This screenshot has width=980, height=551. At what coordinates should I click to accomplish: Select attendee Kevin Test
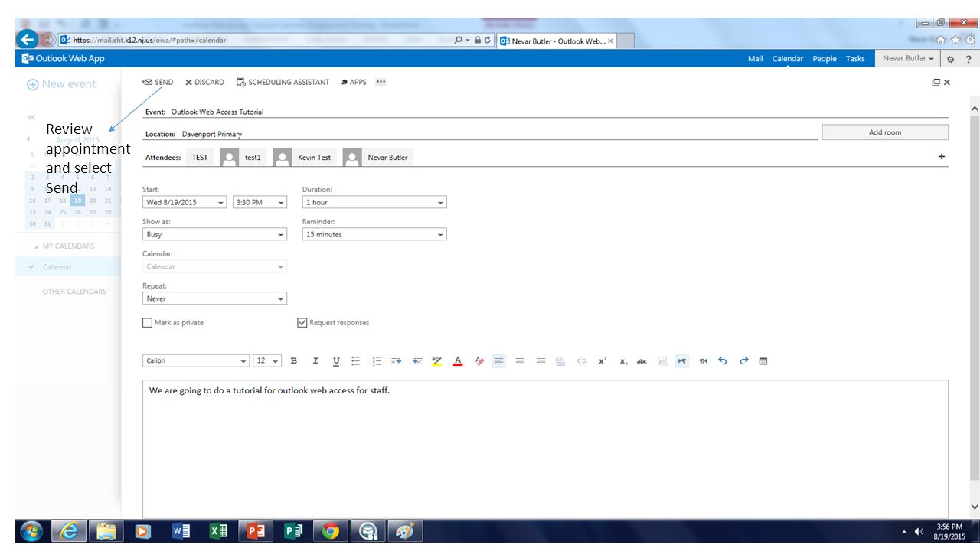click(x=304, y=158)
